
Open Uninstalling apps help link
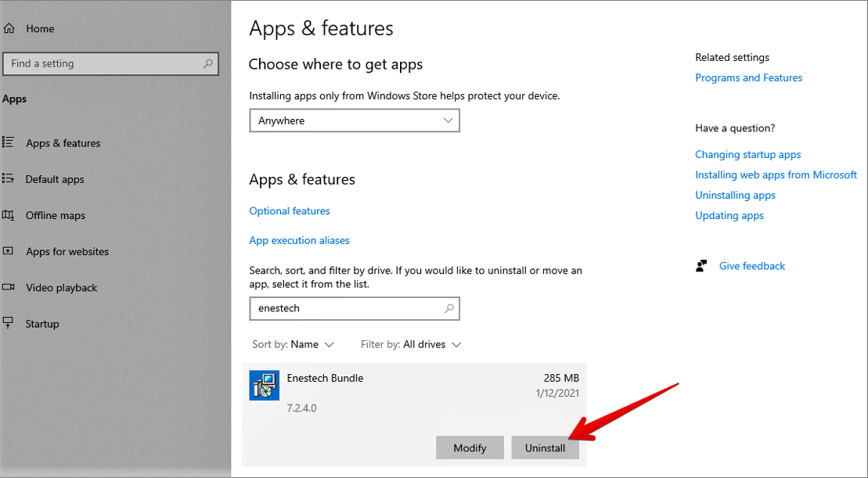click(735, 196)
